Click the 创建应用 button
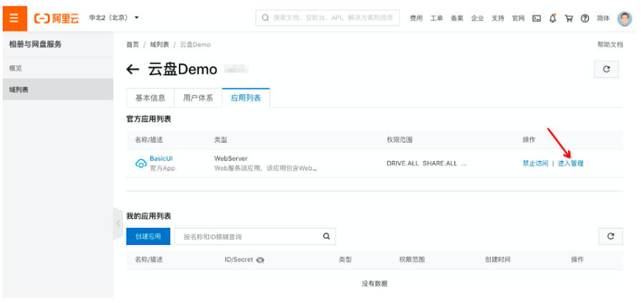Viewport: 644px width, 303px height. pyautogui.click(x=148, y=236)
